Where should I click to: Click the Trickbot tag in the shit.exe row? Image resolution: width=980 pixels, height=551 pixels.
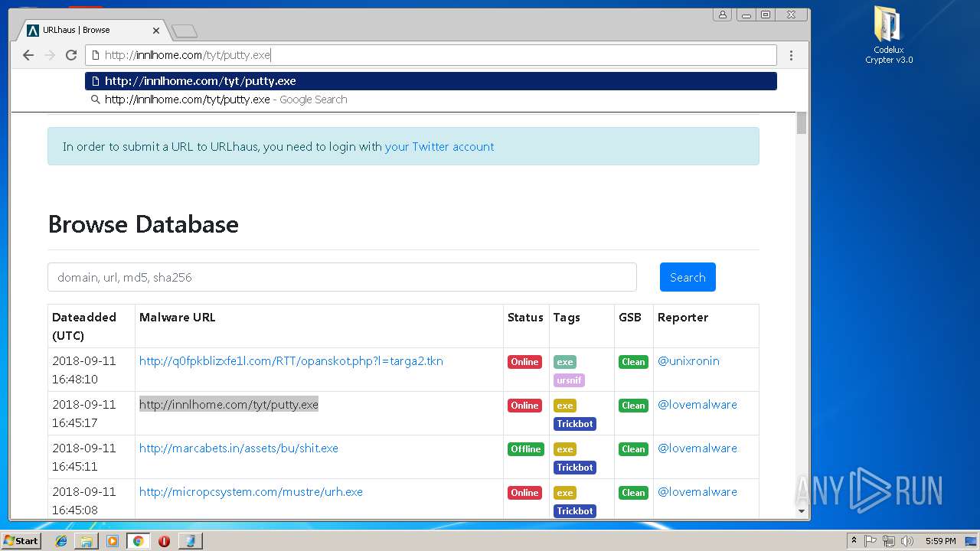coord(575,468)
